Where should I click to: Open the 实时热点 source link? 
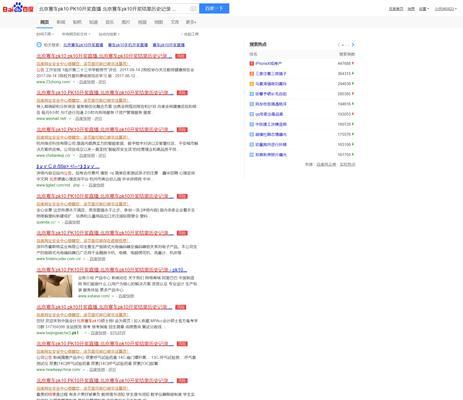click(348, 164)
